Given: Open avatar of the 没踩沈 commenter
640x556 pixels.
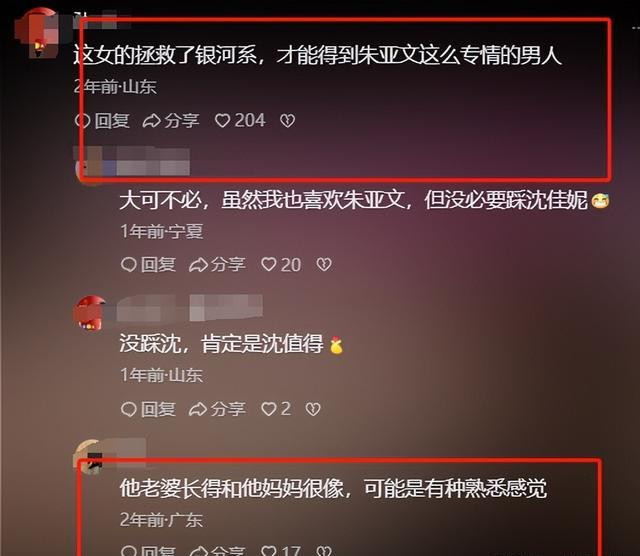Looking at the screenshot, I should 90,313.
